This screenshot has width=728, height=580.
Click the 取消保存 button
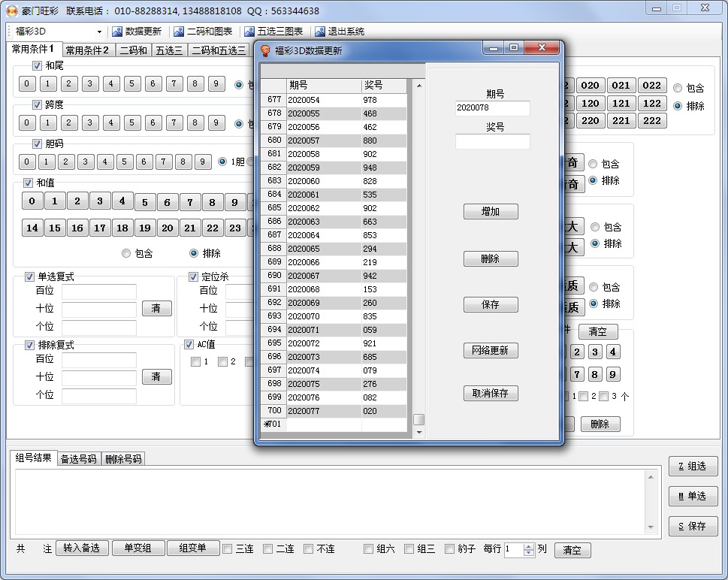click(x=490, y=394)
